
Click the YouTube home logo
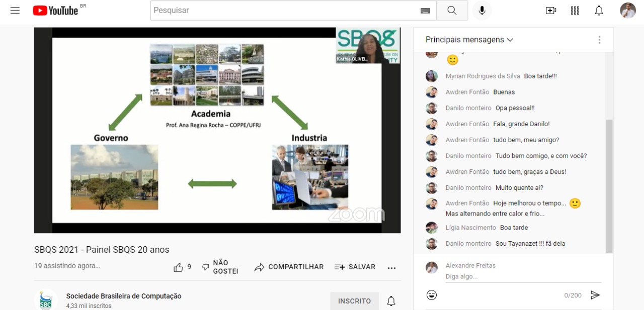tap(56, 11)
